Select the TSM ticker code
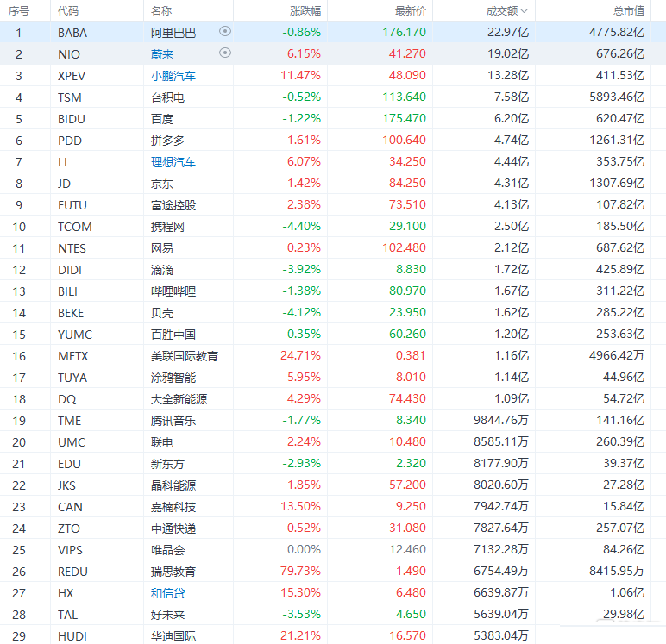This screenshot has height=644, width=666. pyautogui.click(x=70, y=97)
